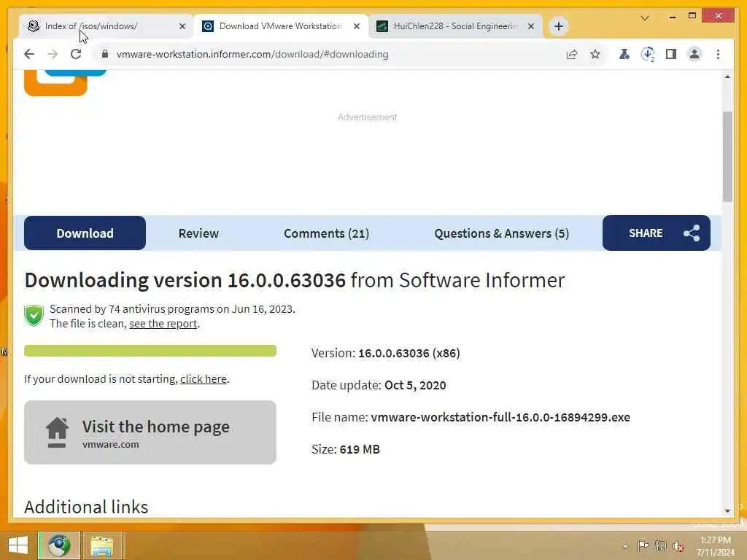
Task: Open Chrome's three-dot menu
Action: point(718,54)
